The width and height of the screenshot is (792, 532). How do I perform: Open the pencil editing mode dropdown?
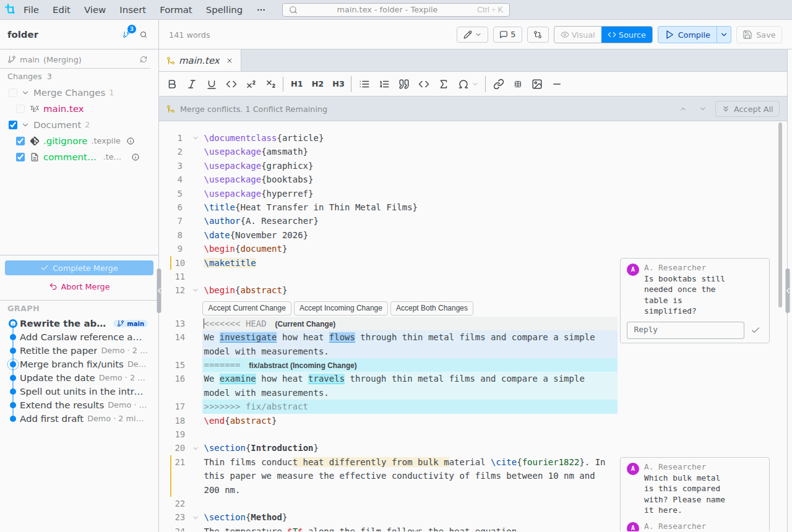pyautogui.click(x=472, y=35)
